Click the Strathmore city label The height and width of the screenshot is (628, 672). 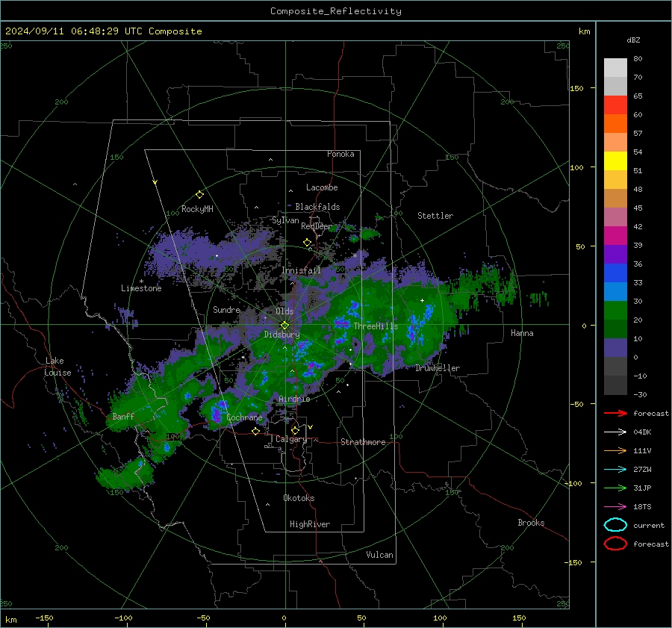click(x=363, y=442)
